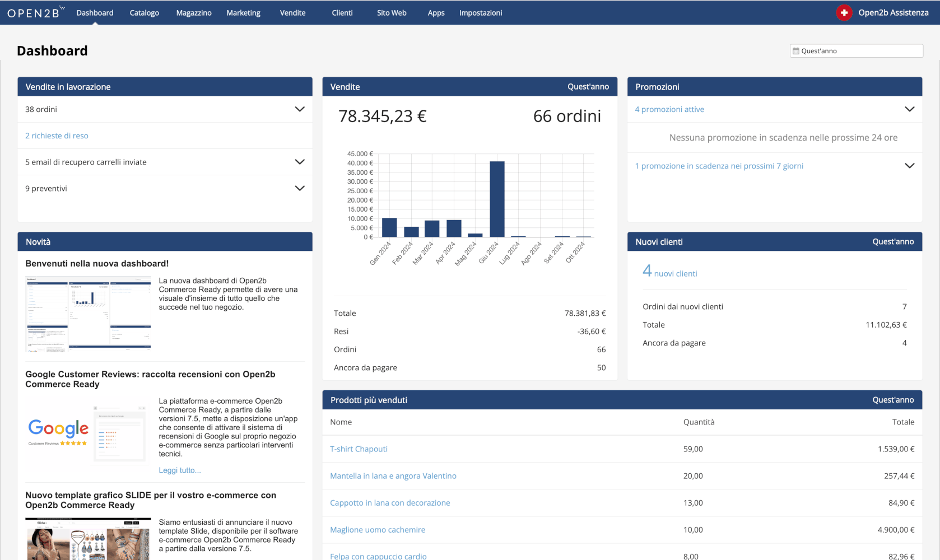This screenshot has height=560, width=940.
Task: Click the Resi -36,60 € value
Action: pyautogui.click(x=592, y=332)
